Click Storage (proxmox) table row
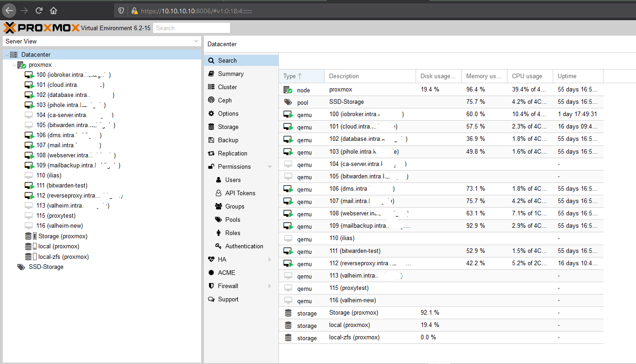The width and height of the screenshot is (636, 364). coord(441,313)
